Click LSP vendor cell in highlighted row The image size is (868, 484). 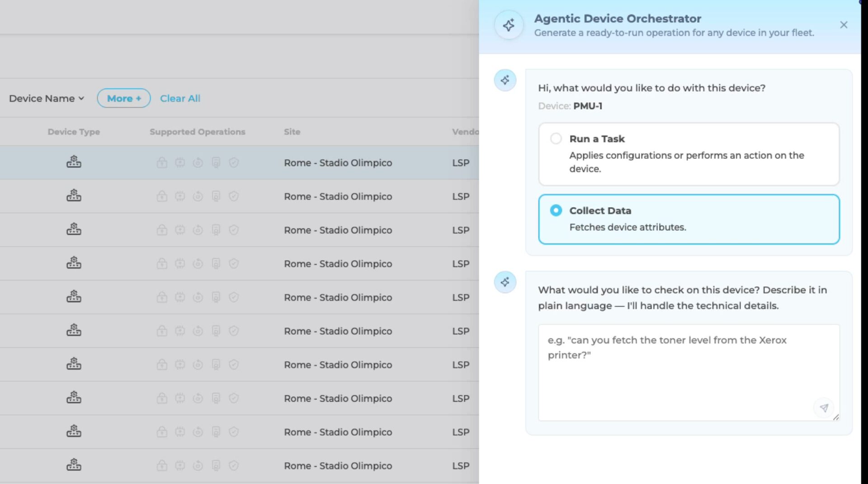click(461, 163)
